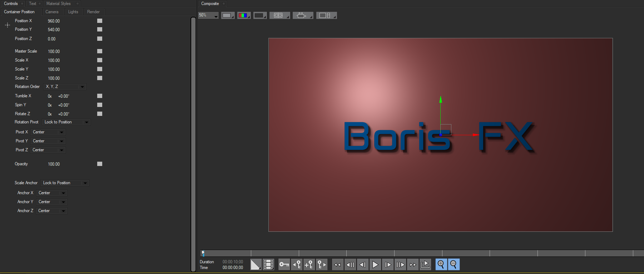Open the dark background display menu
This screenshot has width=644, height=274.
click(x=260, y=15)
